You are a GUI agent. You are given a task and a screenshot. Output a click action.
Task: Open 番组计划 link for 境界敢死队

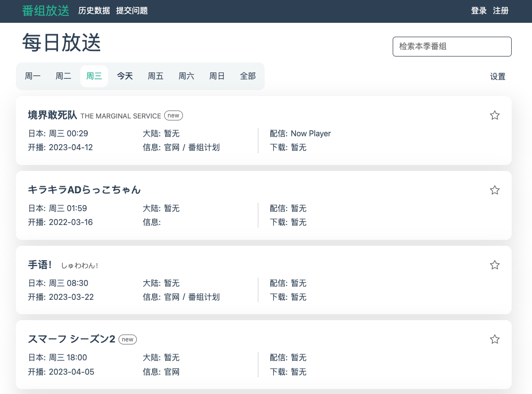coord(204,148)
